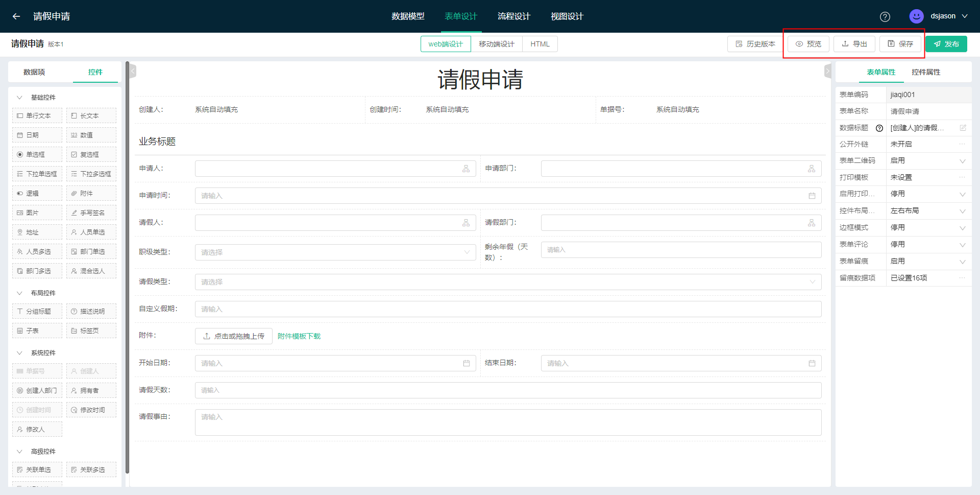The height and width of the screenshot is (495, 980).
Task: Collapse the 基础控件 section
Action: [x=20, y=98]
